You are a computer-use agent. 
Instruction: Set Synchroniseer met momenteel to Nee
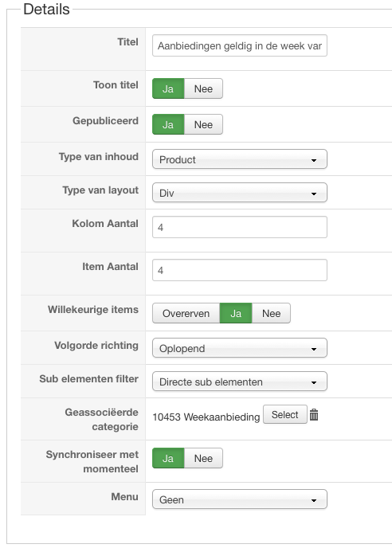point(203,458)
